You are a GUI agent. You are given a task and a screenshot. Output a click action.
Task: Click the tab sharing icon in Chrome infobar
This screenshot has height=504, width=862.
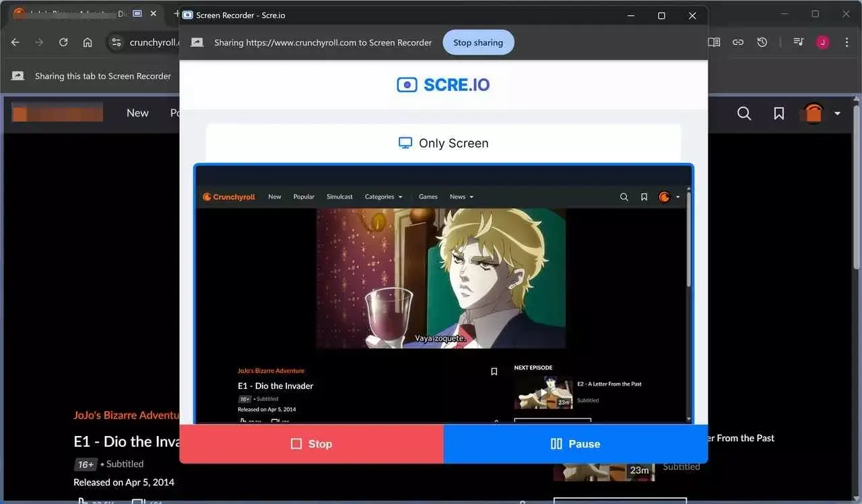click(x=18, y=76)
